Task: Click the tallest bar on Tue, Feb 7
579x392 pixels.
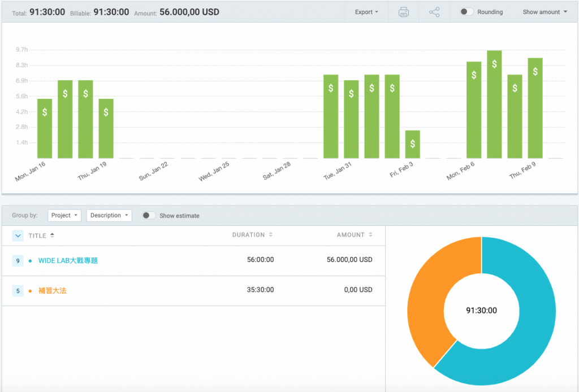Action: click(494, 104)
